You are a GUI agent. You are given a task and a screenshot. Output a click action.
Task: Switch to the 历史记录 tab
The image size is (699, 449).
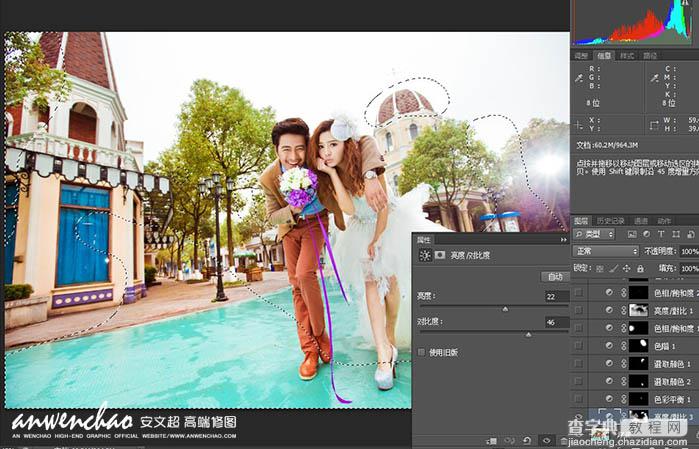click(x=611, y=221)
